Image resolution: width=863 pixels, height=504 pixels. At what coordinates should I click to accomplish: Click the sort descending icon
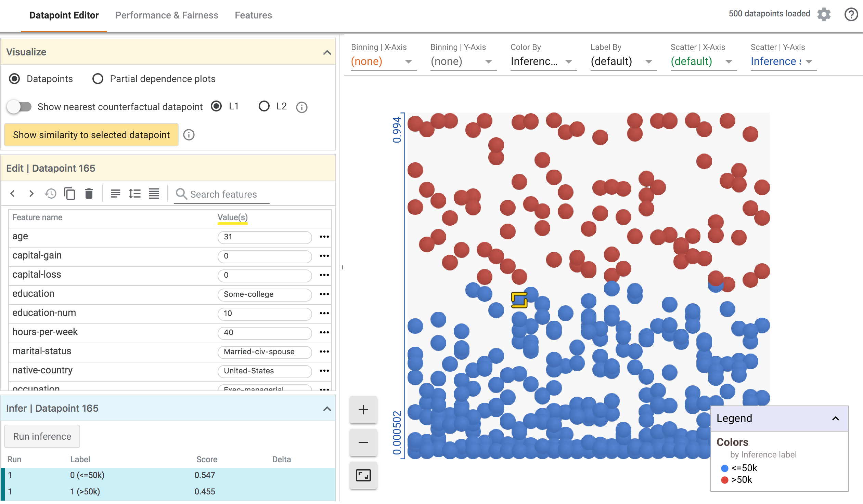(x=115, y=193)
